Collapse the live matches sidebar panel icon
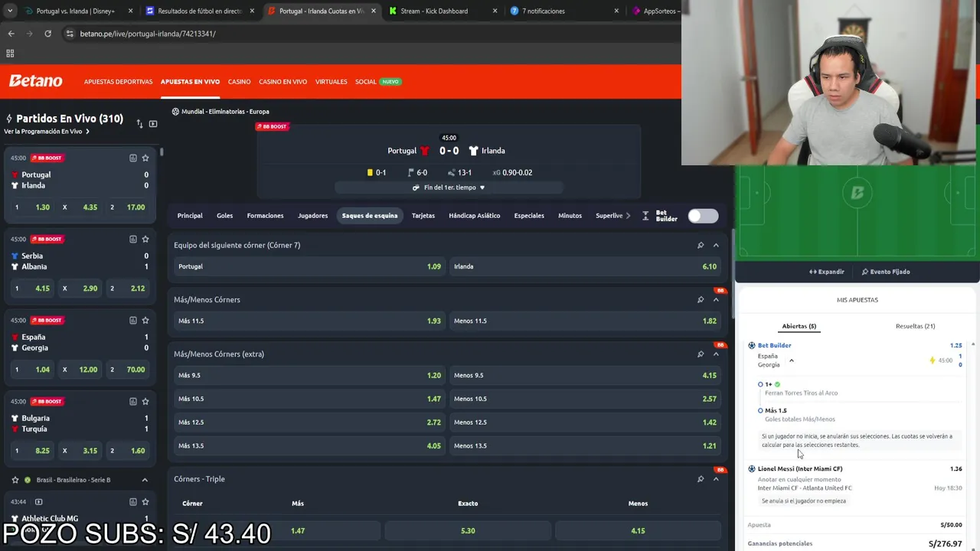The height and width of the screenshot is (551, 980). click(x=153, y=123)
